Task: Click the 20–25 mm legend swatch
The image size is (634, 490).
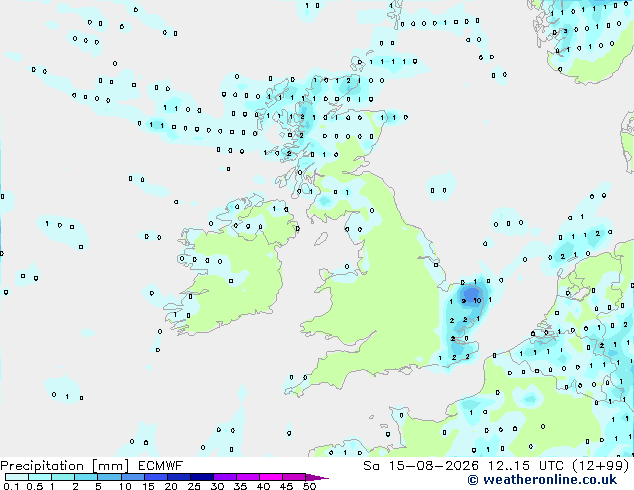Action: pyautogui.click(x=178, y=477)
